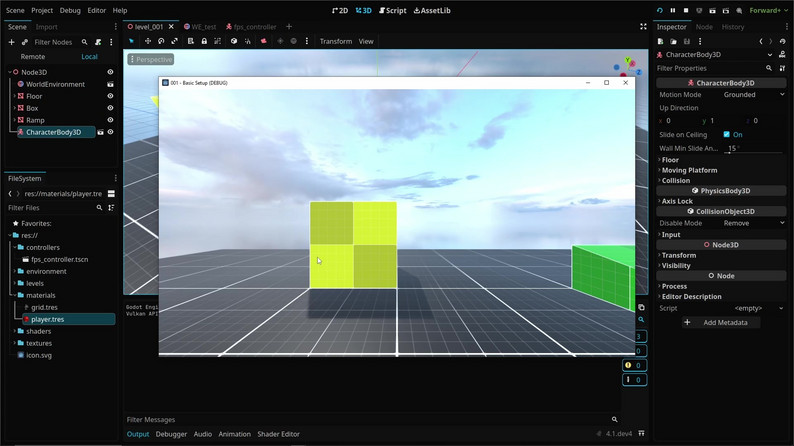The height and width of the screenshot is (446, 794).
Task: Toggle visibility of the Ramp node
Action: [110, 120]
